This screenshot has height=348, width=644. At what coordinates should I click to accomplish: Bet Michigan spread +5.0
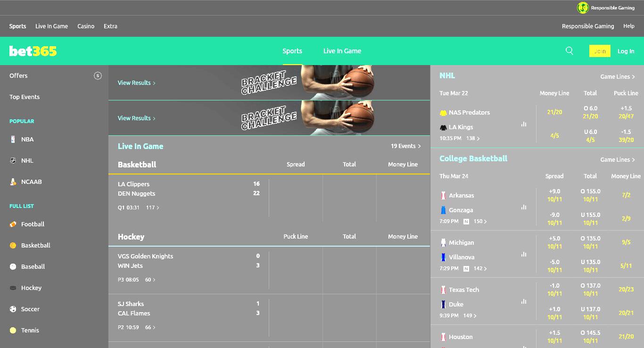coord(554,242)
